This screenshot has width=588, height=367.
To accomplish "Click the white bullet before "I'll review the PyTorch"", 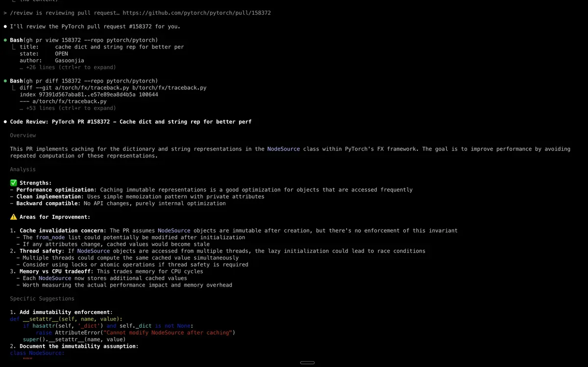I will [5, 26].
